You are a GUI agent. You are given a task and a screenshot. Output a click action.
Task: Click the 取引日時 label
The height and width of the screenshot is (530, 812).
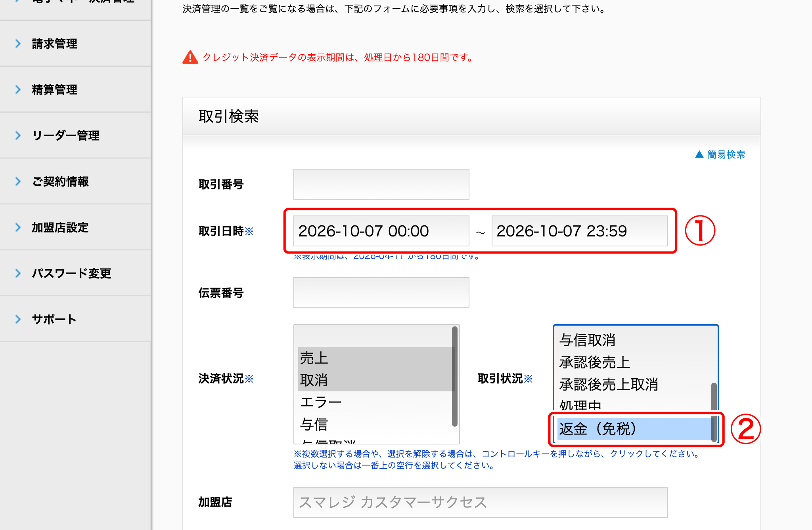point(226,231)
